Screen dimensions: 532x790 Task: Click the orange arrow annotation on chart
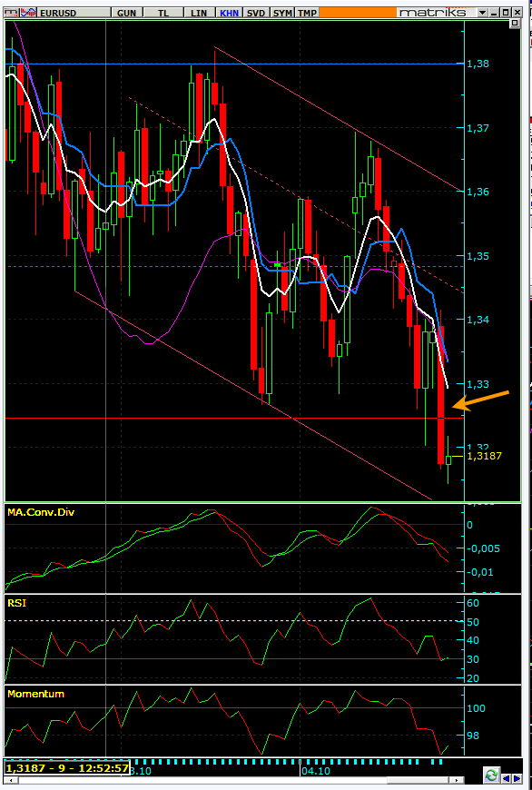click(x=480, y=399)
